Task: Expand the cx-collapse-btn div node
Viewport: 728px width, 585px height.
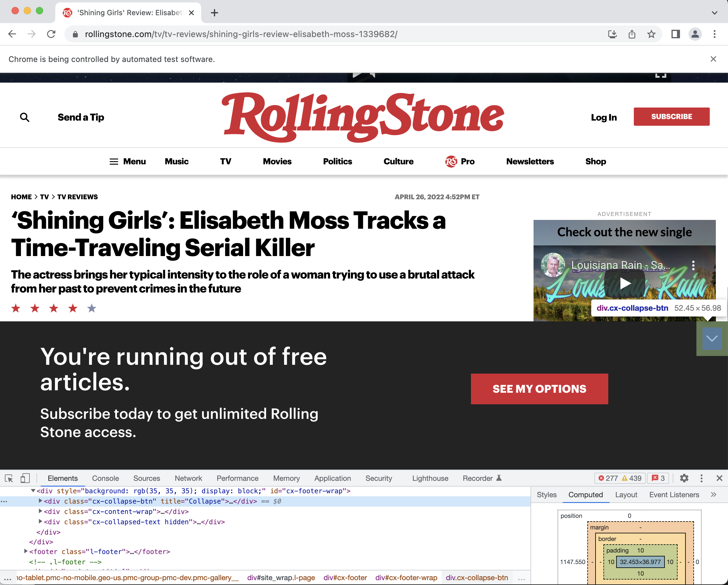Action: click(40, 501)
